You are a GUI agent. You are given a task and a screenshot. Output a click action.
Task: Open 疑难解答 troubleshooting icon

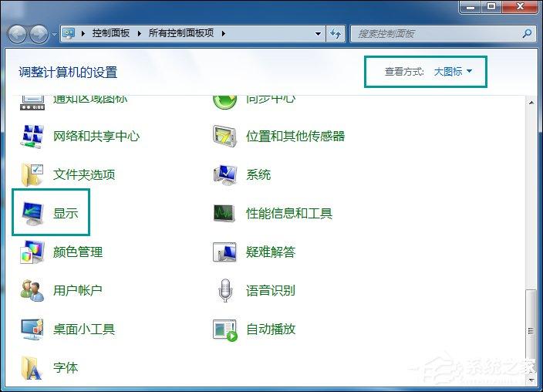pyautogui.click(x=224, y=252)
